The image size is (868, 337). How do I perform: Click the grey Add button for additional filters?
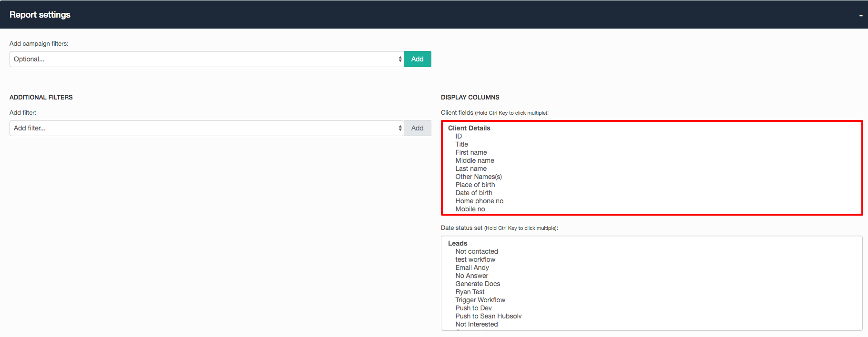(417, 128)
